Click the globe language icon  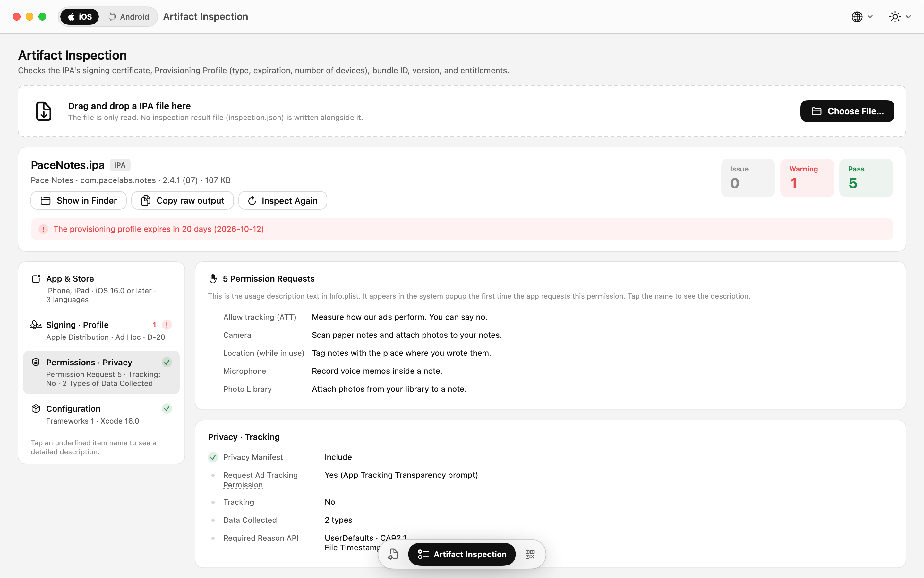coord(857,17)
